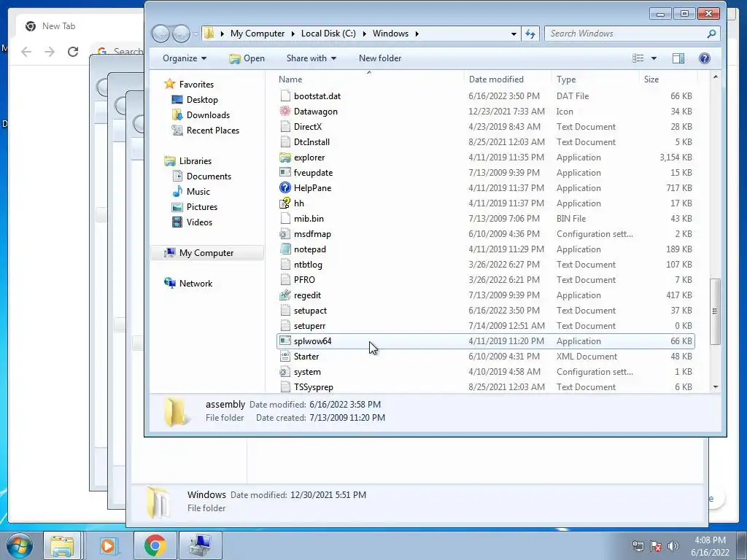This screenshot has width=747, height=560.
Task: Open the Help question mark icon
Action: click(705, 58)
